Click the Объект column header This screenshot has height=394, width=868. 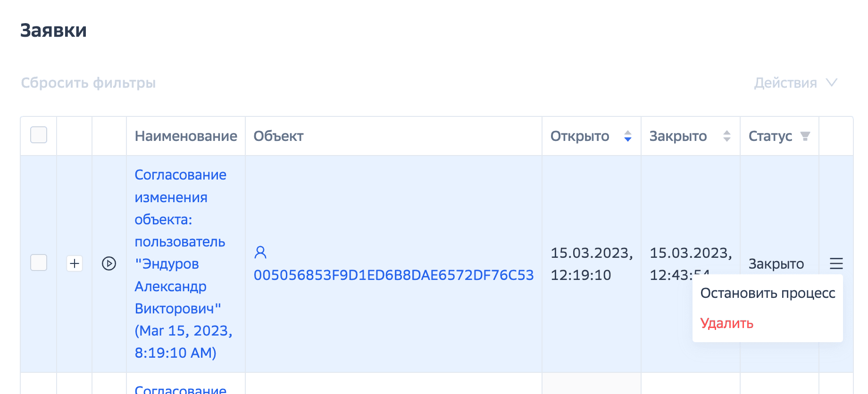point(278,136)
